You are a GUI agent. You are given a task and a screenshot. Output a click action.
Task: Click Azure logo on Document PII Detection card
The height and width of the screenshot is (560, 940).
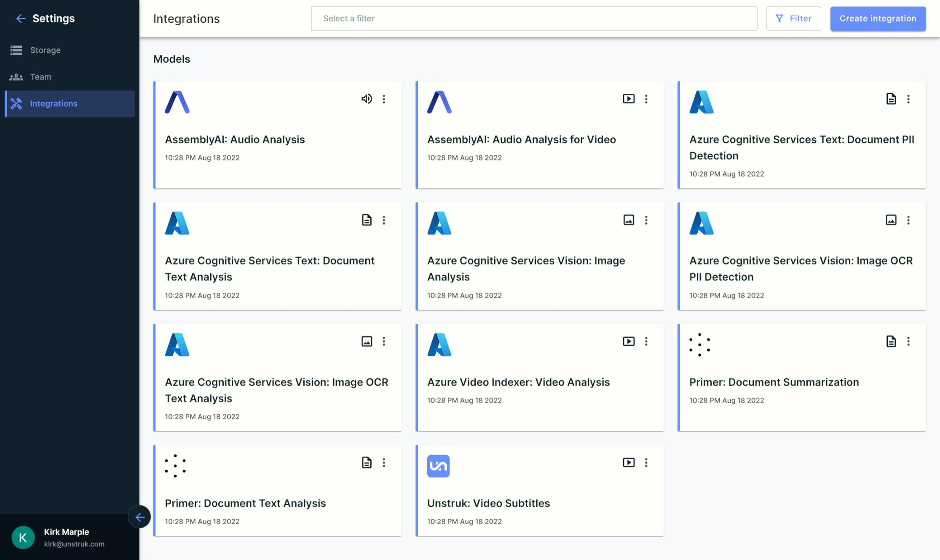coord(701,102)
